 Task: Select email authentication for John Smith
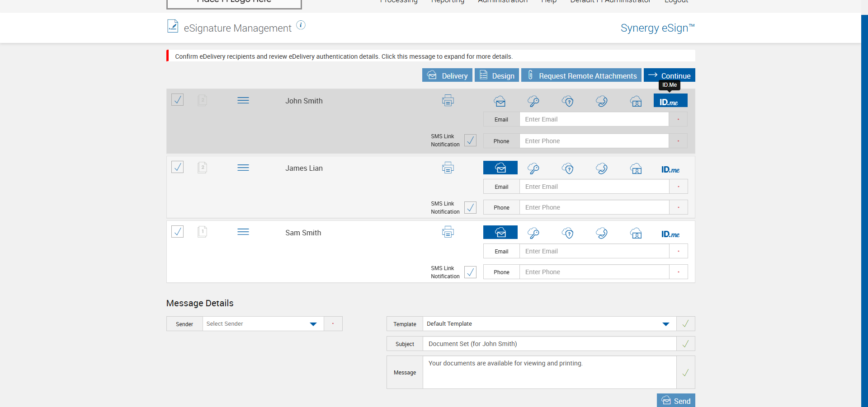click(x=500, y=101)
